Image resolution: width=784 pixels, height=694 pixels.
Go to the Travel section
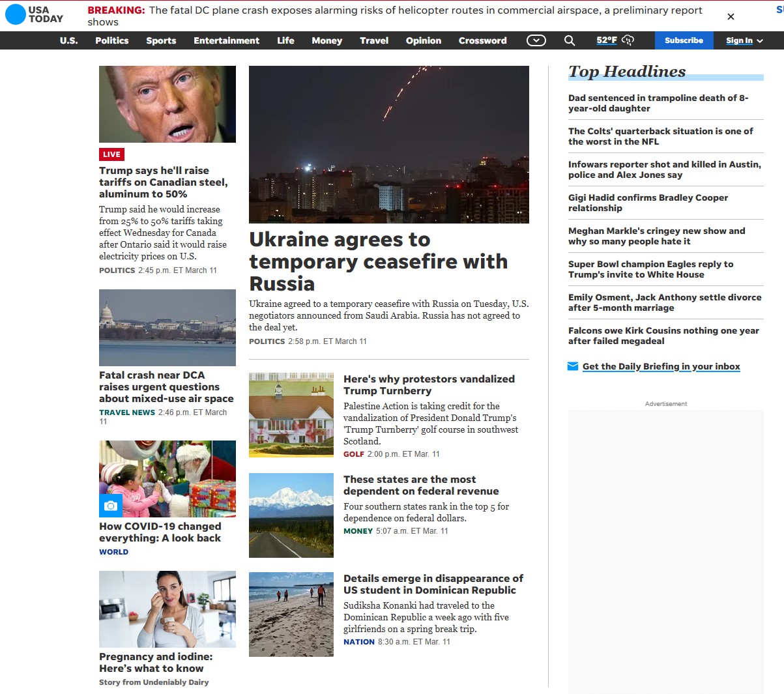point(374,40)
